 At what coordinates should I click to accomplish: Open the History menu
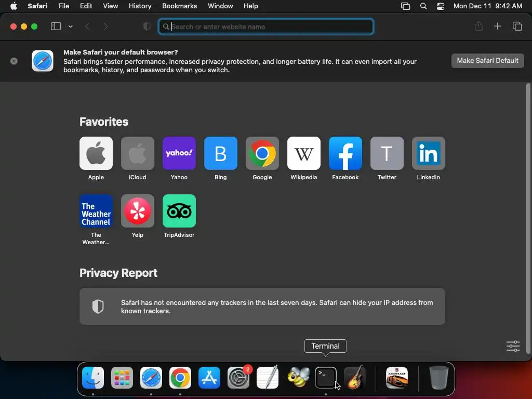(140, 6)
